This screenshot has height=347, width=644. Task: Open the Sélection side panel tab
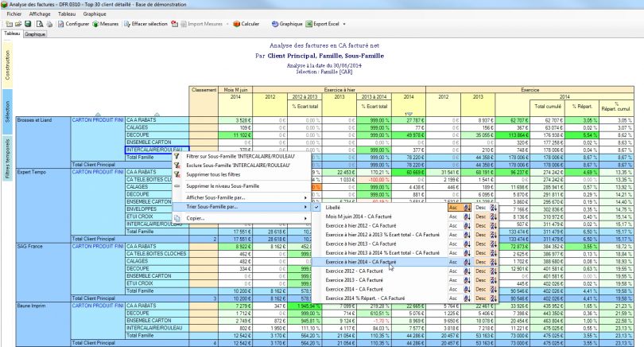[x=7, y=111]
